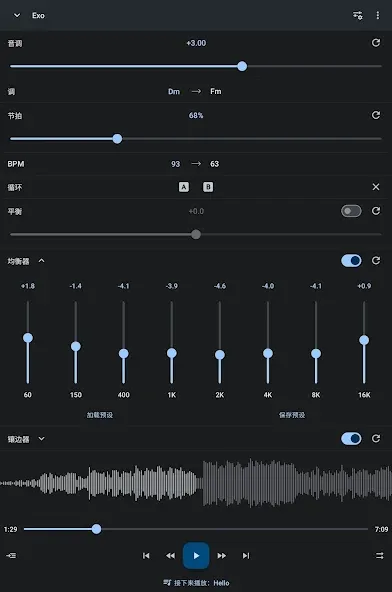Click the +1.8 gain value label
Screen dimensions: 392x592
[x=28, y=286]
